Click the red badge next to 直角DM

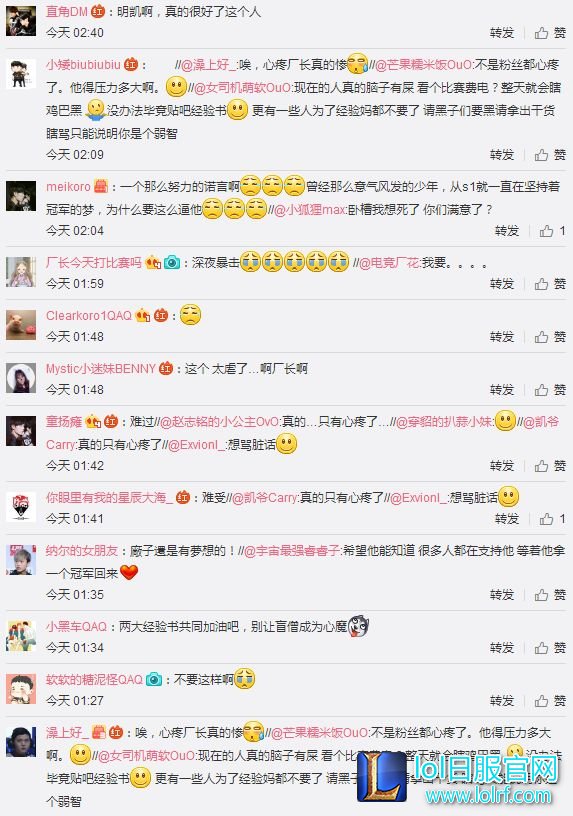click(98, 11)
